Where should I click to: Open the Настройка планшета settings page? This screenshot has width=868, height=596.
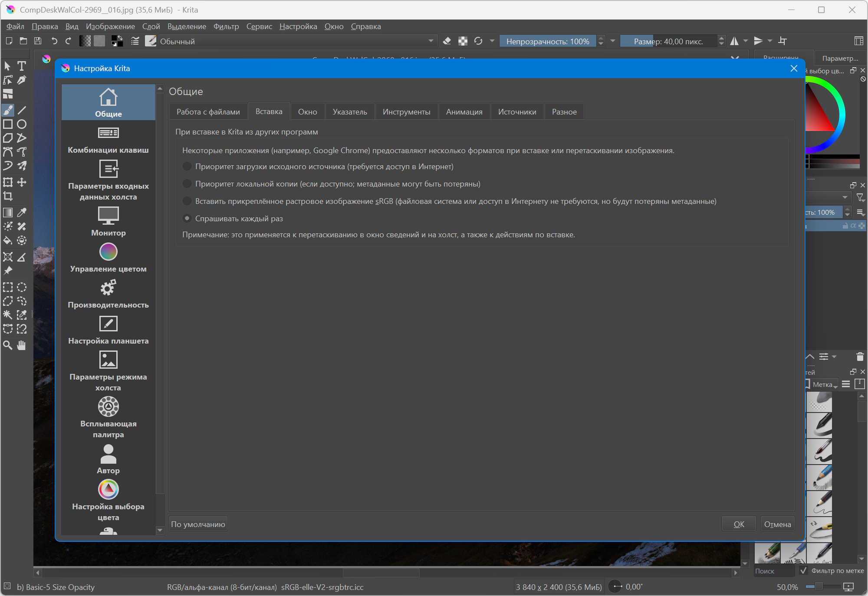tap(108, 330)
